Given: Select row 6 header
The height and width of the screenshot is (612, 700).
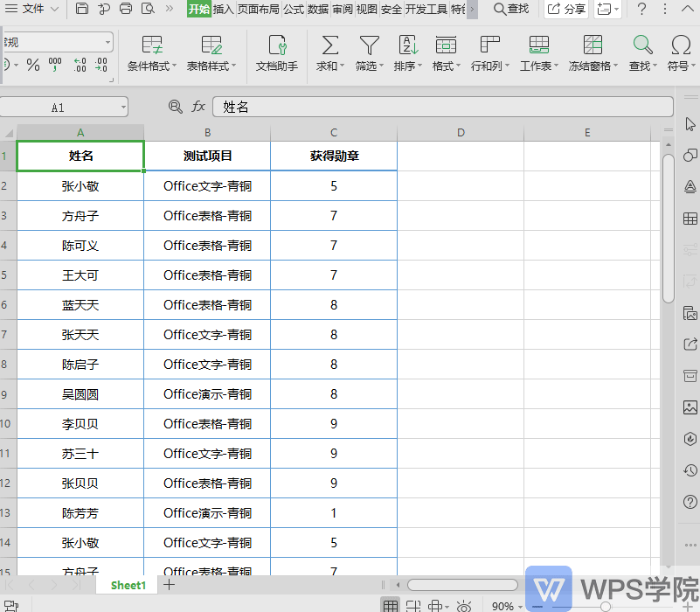Looking at the screenshot, I should pyautogui.click(x=8, y=304).
